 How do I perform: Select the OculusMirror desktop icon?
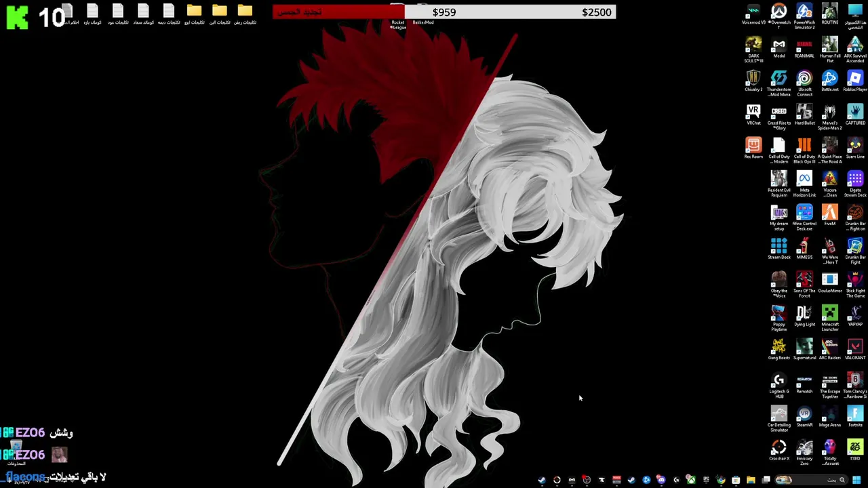(829, 283)
